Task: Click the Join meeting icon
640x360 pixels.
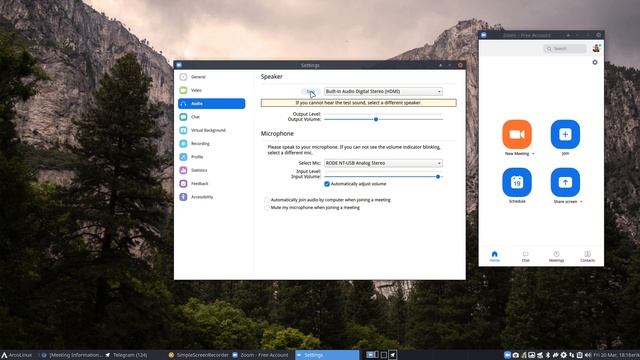Action: (x=565, y=134)
